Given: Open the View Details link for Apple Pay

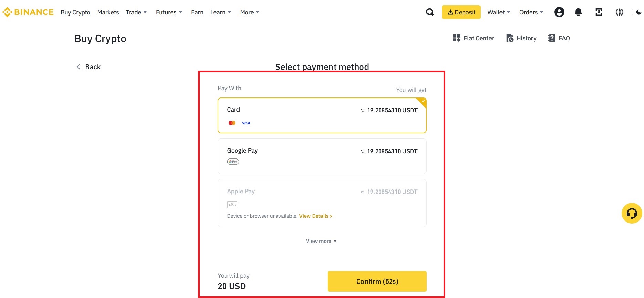Looking at the screenshot, I should [316, 216].
